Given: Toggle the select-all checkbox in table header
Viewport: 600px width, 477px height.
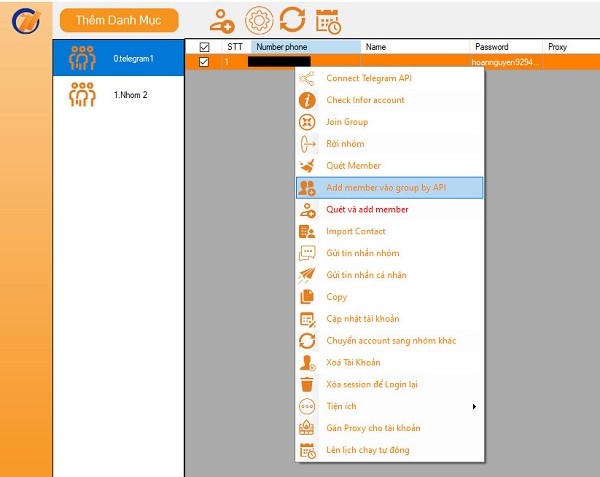Looking at the screenshot, I should coord(204,47).
